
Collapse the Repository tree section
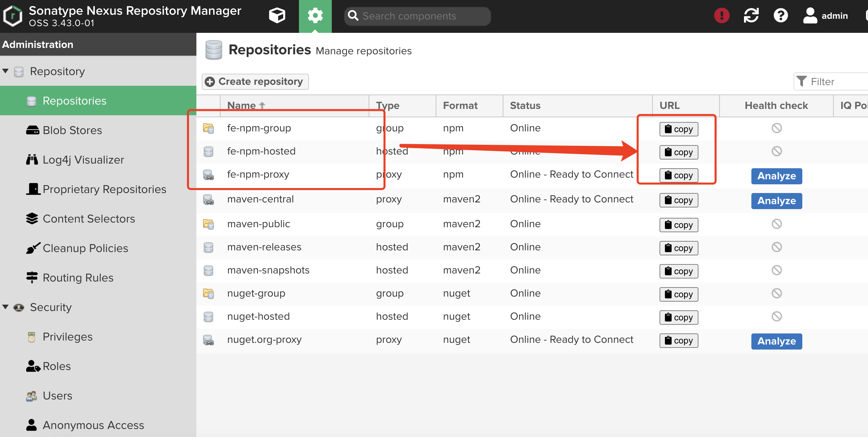5,71
